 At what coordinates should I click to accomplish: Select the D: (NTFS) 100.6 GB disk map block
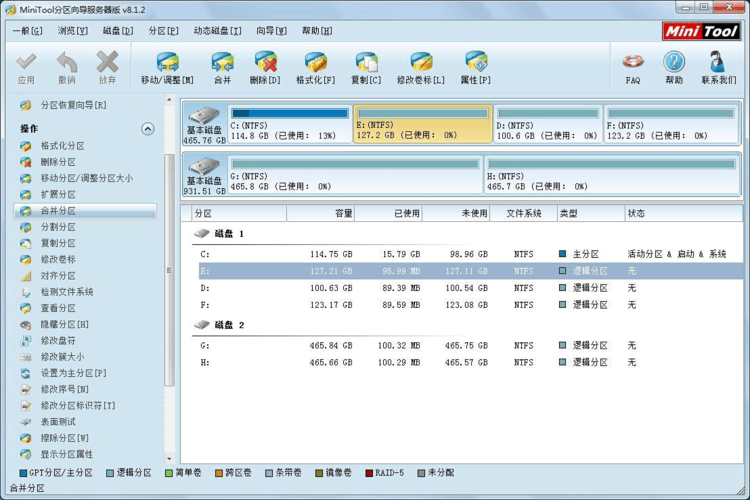tap(548, 124)
